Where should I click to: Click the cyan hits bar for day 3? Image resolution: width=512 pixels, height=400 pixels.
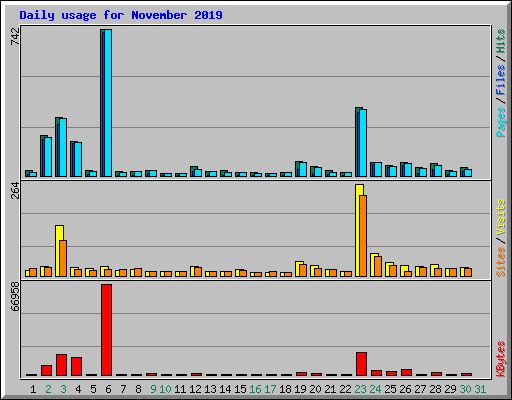(x=63, y=147)
